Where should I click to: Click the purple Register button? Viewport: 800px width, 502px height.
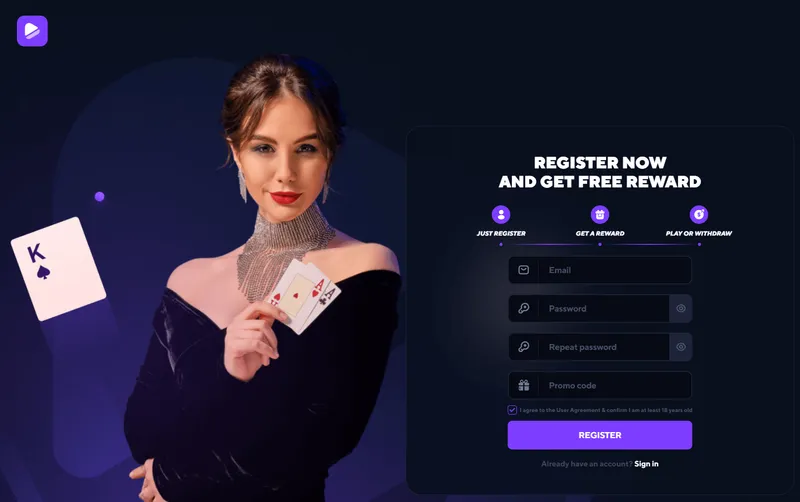[600, 435]
